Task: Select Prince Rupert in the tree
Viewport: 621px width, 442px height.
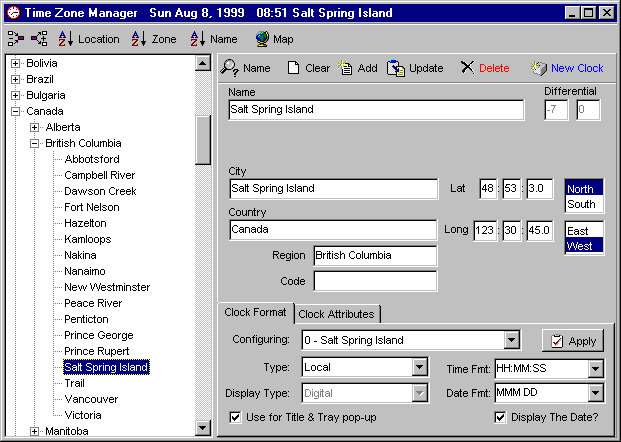Action: (x=97, y=351)
